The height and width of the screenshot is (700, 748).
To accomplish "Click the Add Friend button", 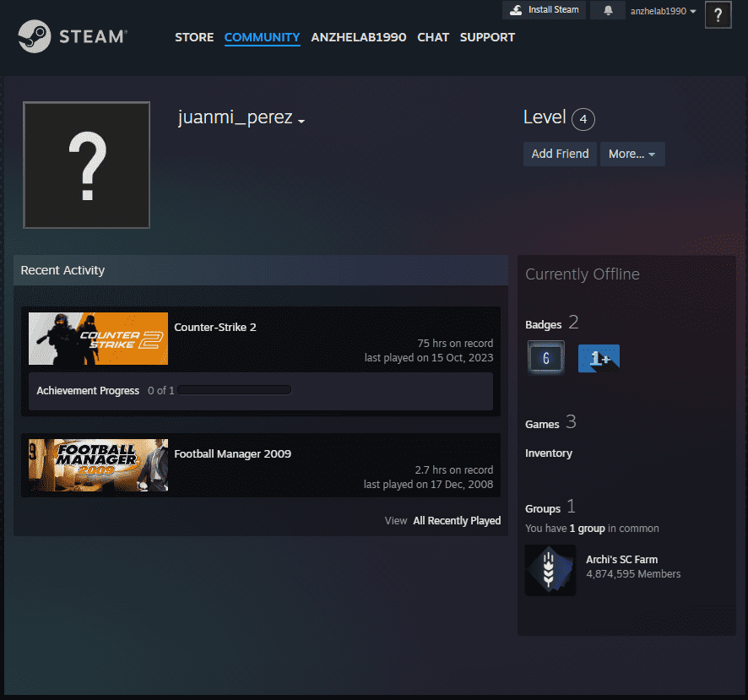I will coord(560,154).
